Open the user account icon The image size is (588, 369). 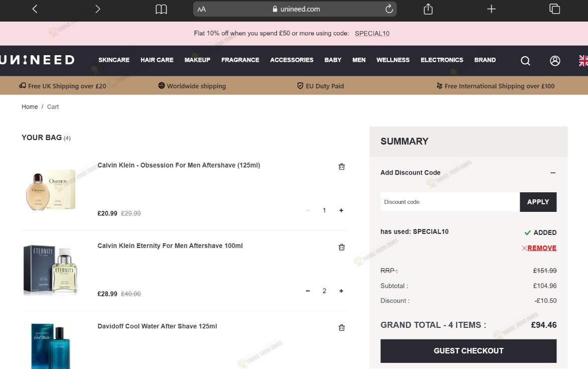(x=555, y=61)
